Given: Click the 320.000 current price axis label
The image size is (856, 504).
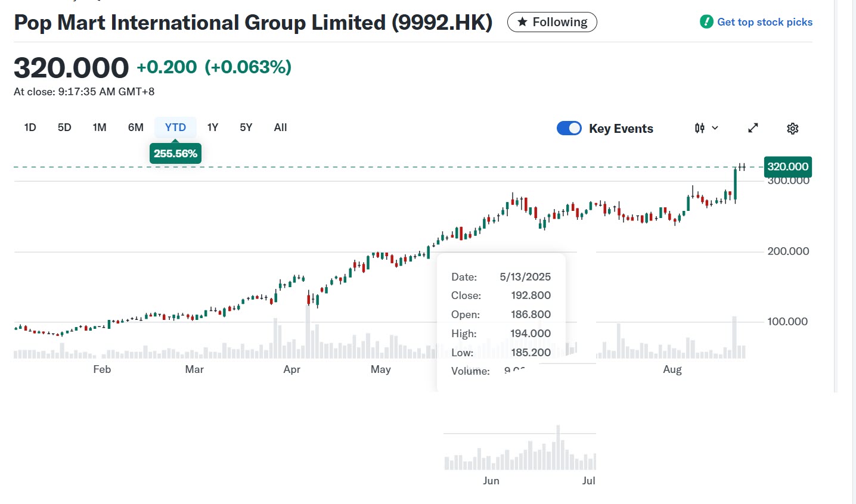Looking at the screenshot, I should (787, 167).
